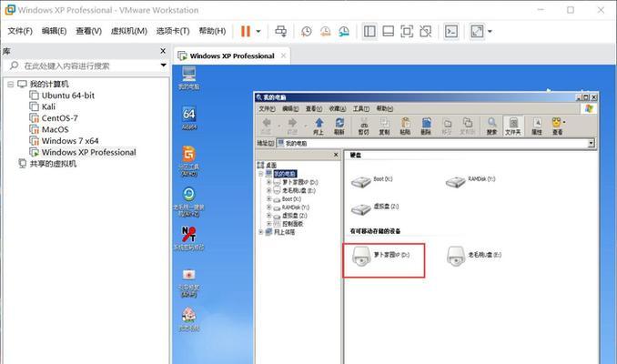Collapse 我的电脑 node in explorer tree
Screen dimensions: 617x364
coord(260,174)
